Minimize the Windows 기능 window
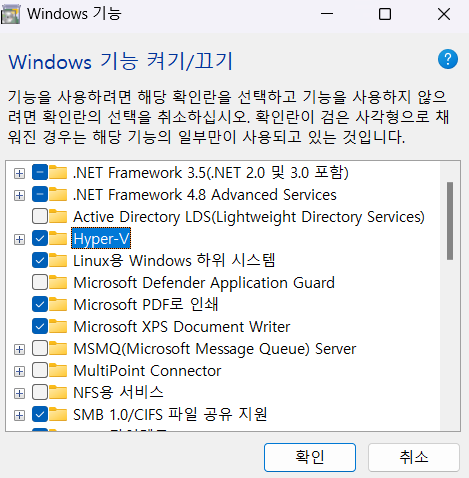This screenshot has height=478, width=469. 327,14
